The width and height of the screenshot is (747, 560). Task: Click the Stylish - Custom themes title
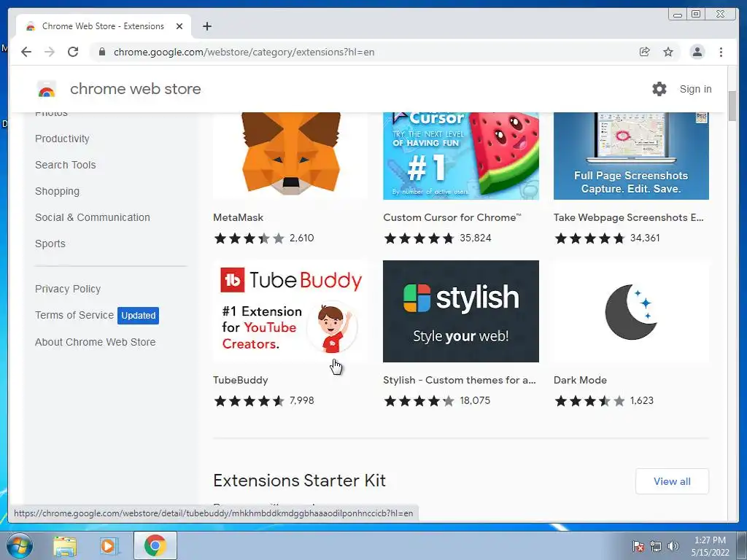[x=460, y=380]
